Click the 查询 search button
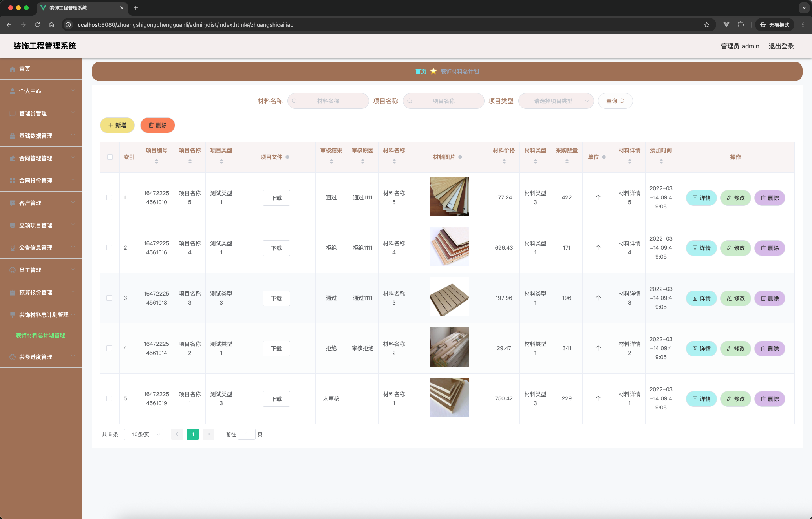Image resolution: width=812 pixels, height=519 pixels. [x=615, y=101]
